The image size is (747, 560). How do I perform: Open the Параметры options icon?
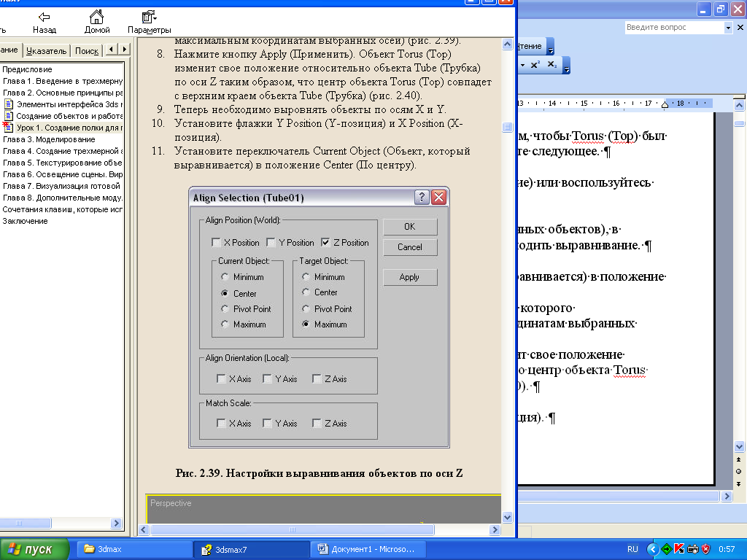coord(149,17)
